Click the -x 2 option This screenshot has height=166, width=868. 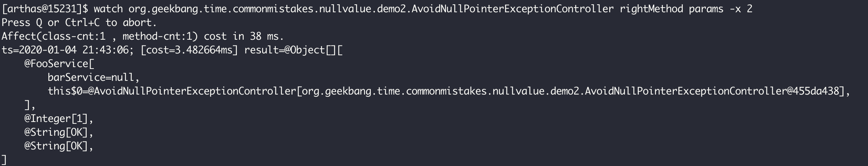click(741, 9)
